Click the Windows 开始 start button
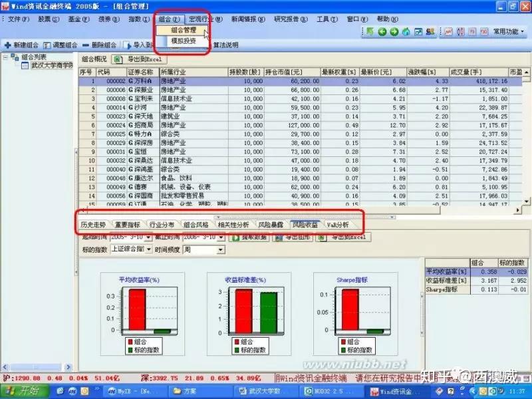The height and width of the screenshot is (399, 532). pyautogui.click(x=23, y=391)
